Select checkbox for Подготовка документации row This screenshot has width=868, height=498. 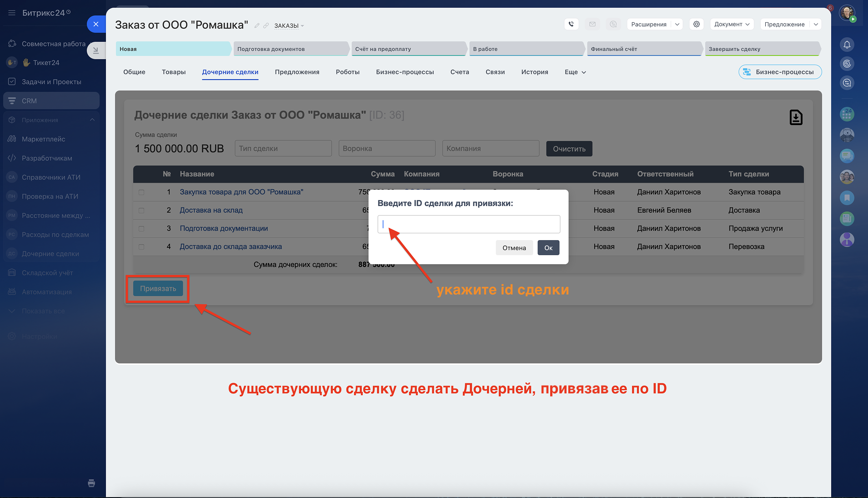pyautogui.click(x=141, y=229)
